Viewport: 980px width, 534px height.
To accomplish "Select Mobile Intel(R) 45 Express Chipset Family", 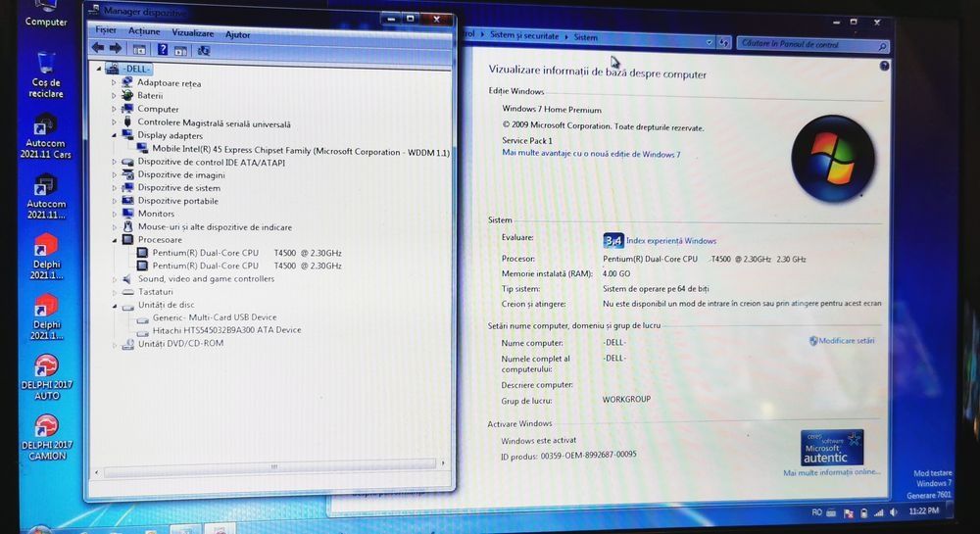I will coord(301,151).
